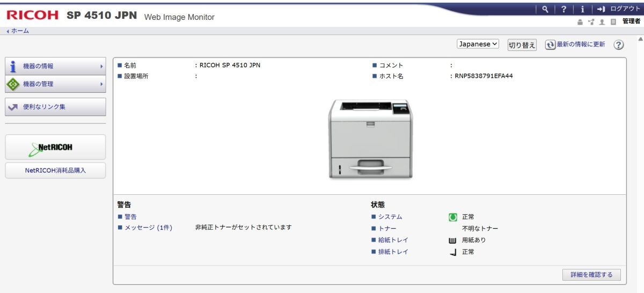644x293 pixels.
Task: Click the search magnifier icon in header
Action: 545,9
